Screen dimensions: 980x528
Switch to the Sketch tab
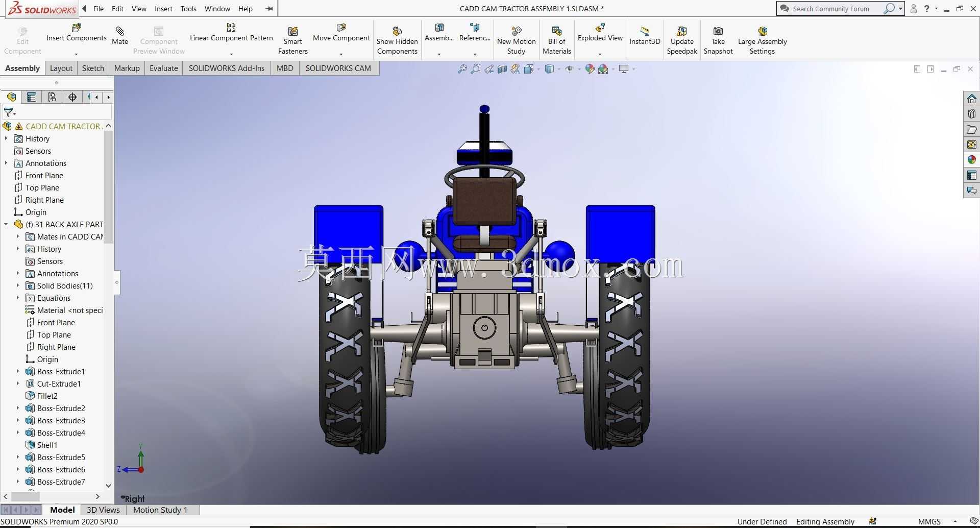coord(93,68)
